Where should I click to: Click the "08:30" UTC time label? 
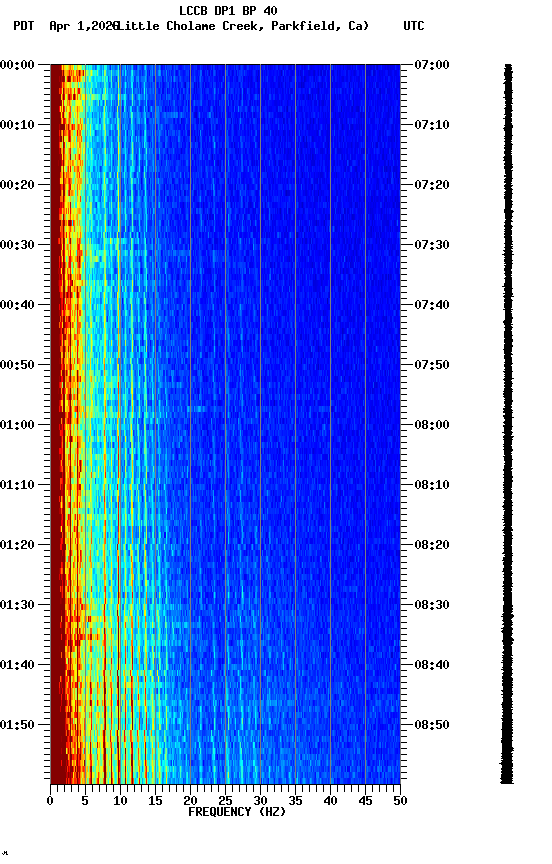432,606
